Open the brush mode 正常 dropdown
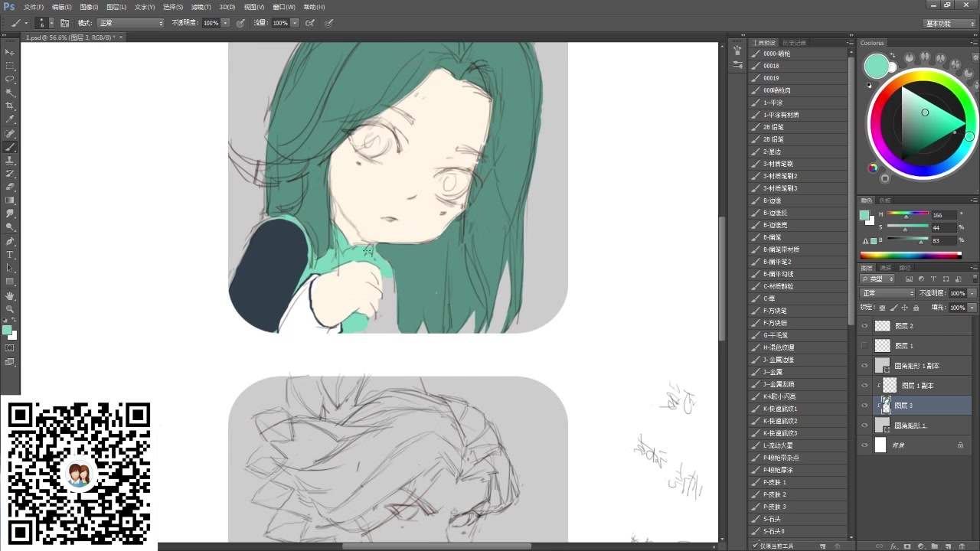Image resolution: width=980 pixels, height=551 pixels. pyautogui.click(x=130, y=23)
